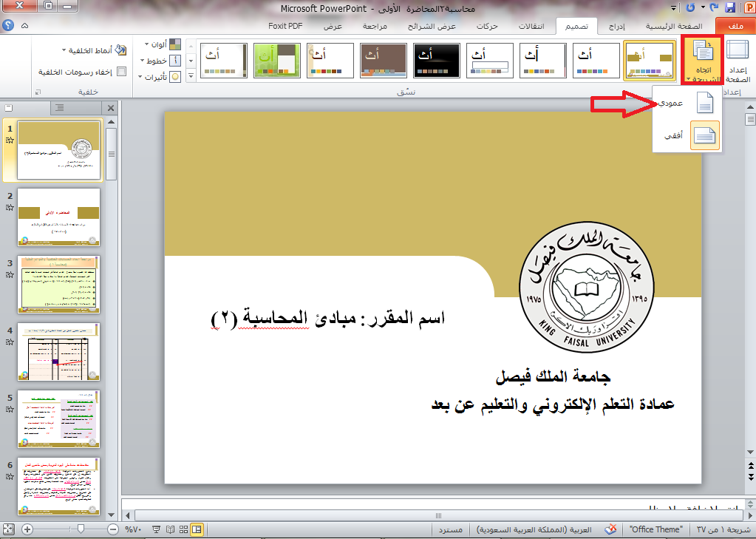Click the zoom slider handle
The width and height of the screenshot is (756, 539).
coord(81,529)
